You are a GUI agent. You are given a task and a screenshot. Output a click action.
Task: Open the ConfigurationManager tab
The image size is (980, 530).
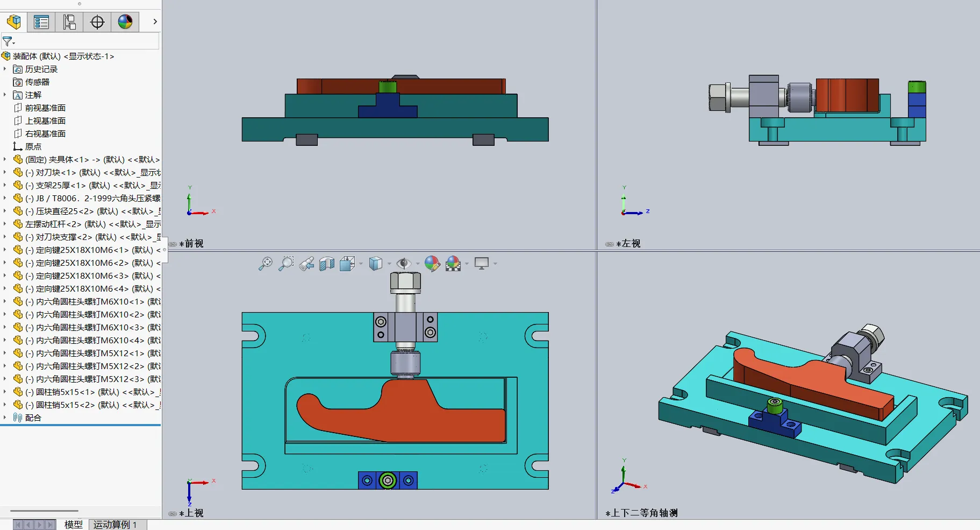point(69,22)
